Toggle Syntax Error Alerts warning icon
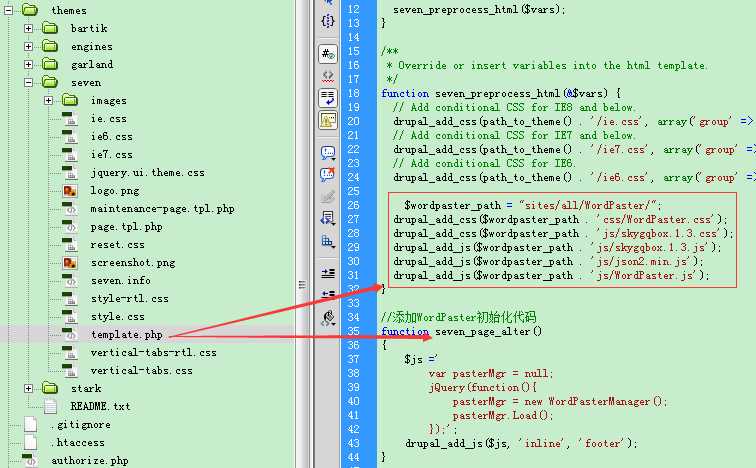 pyautogui.click(x=328, y=120)
